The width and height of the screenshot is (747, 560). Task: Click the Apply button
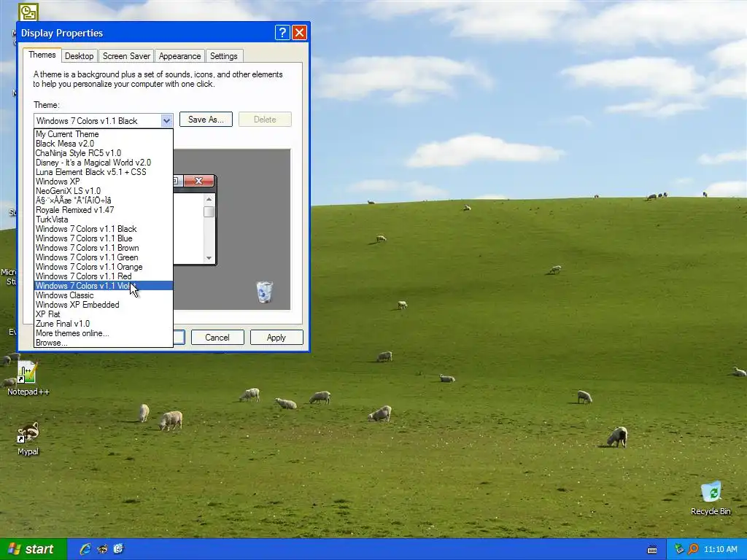(x=276, y=337)
